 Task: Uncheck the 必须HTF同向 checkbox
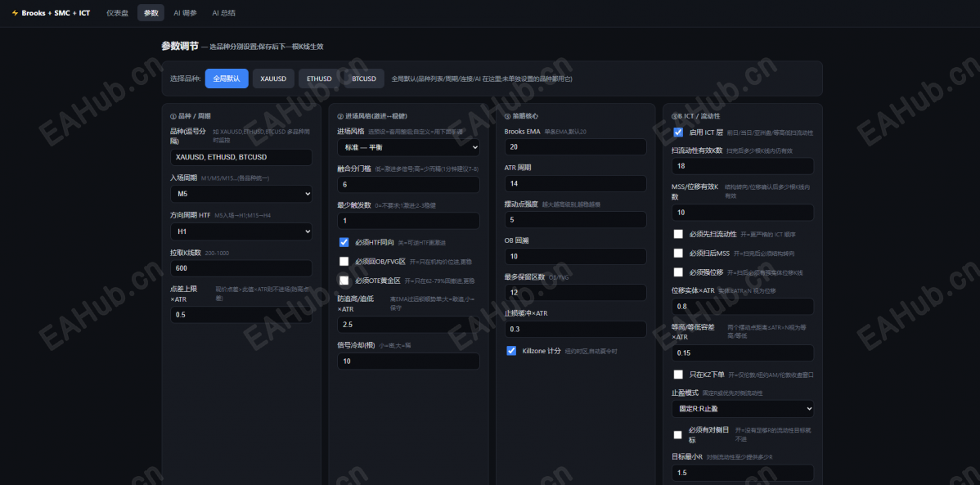pos(344,242)
